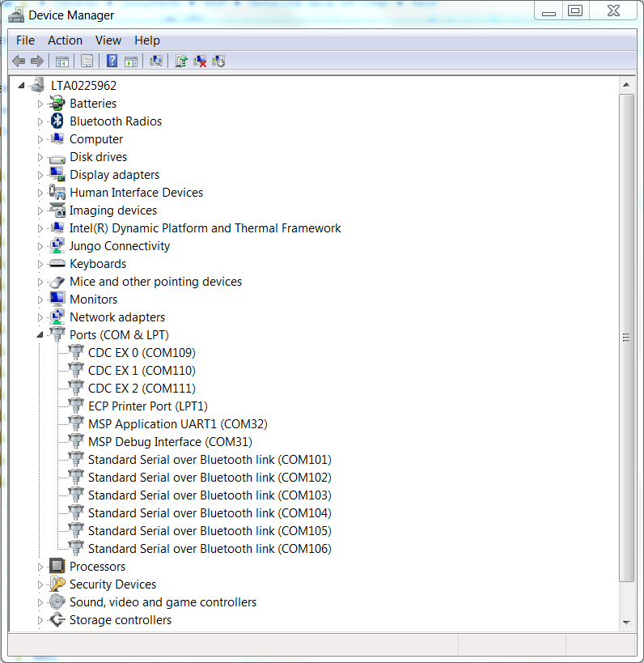Image resolution: width=644 pixels, height=663 pixels.
Task: Select MSP Debug Interface (COM31)
Action: click(x=170, y=441)
